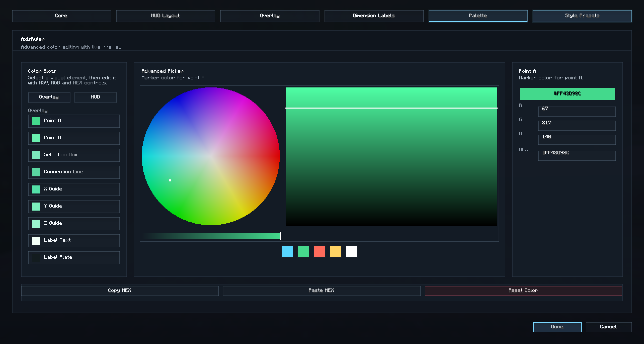Focus the B value input field
Viewport: 644px width, 344px height.
tap(577, 139)
